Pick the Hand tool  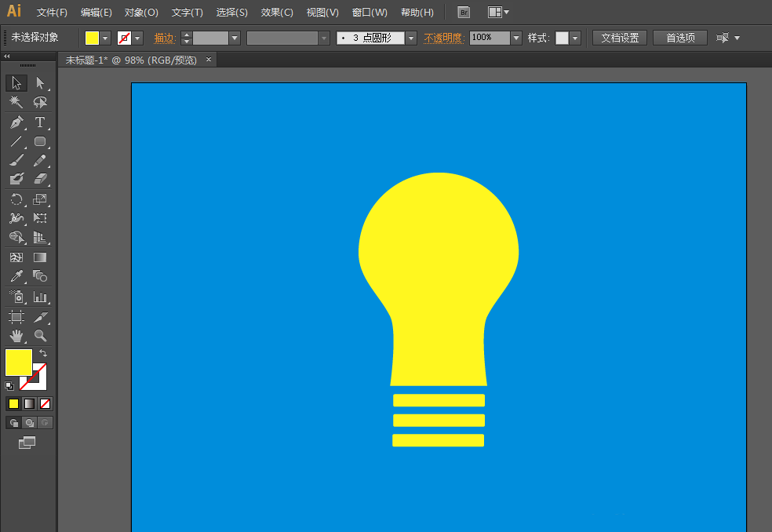click(x=16, y=336)
